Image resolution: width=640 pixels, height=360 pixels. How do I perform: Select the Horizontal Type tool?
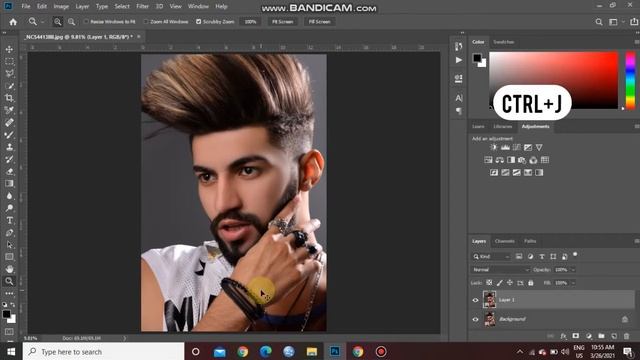click(x=9, y=220)
